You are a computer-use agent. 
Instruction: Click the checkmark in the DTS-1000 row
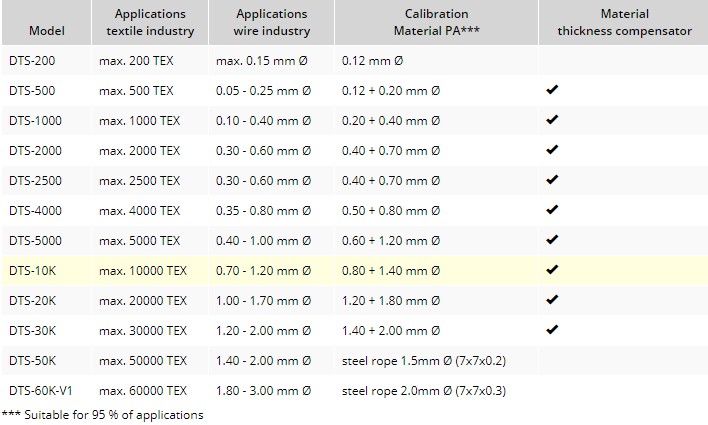pos(551,121)
